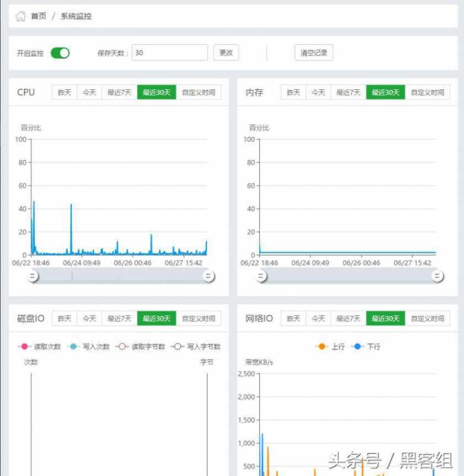The height and width of the screenshot is (476, 464).
Task: Click the 清空记录 button
Action: pos(313,52)
